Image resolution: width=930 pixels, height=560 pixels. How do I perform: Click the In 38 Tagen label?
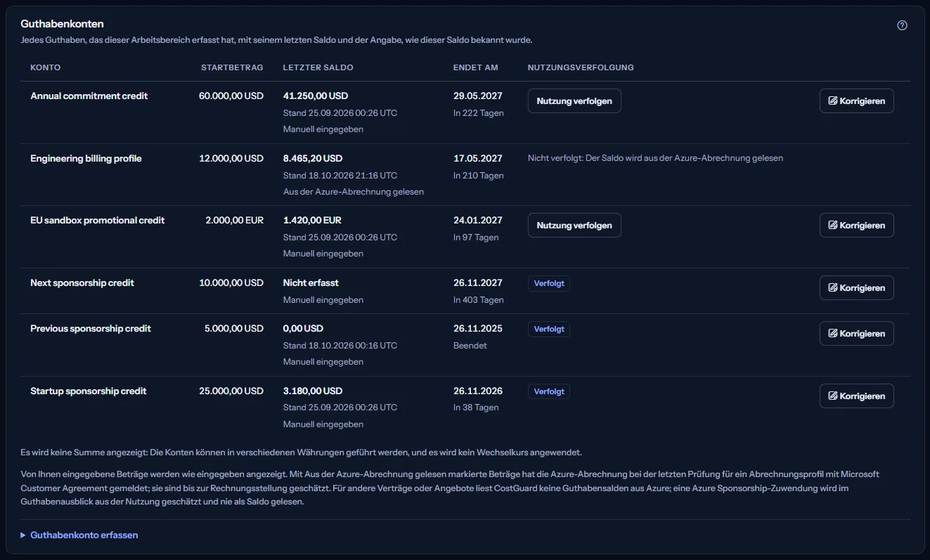pyautogui.click(x=476, y=408)
